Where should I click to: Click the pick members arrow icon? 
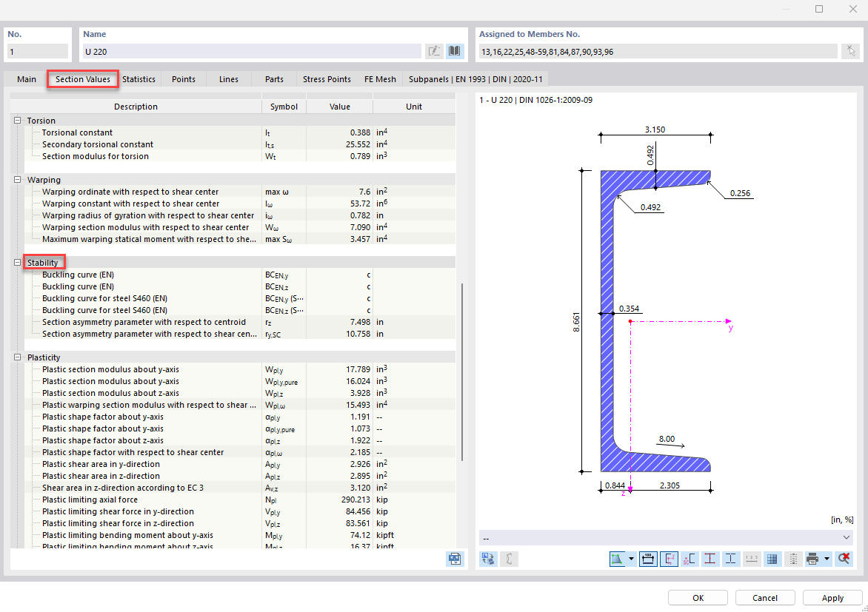click(x=850, y=50)
